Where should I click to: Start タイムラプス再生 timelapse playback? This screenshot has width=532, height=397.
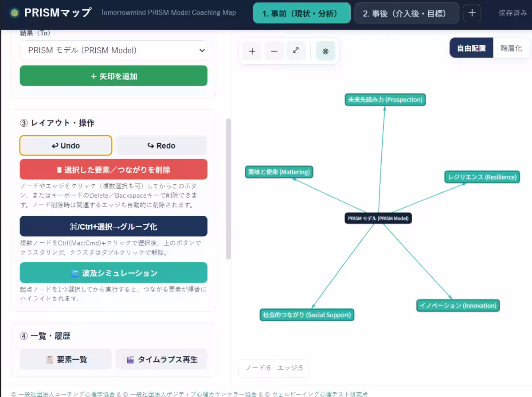pos(162,359)
